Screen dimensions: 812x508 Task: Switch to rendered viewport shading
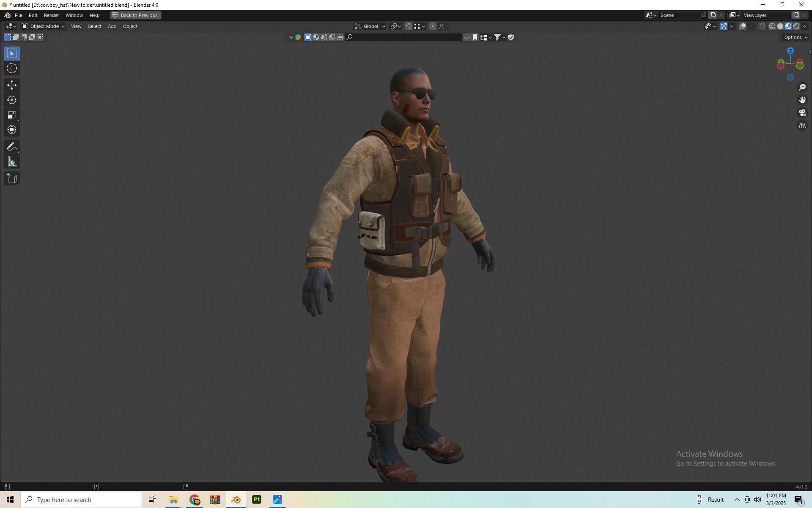796,26
